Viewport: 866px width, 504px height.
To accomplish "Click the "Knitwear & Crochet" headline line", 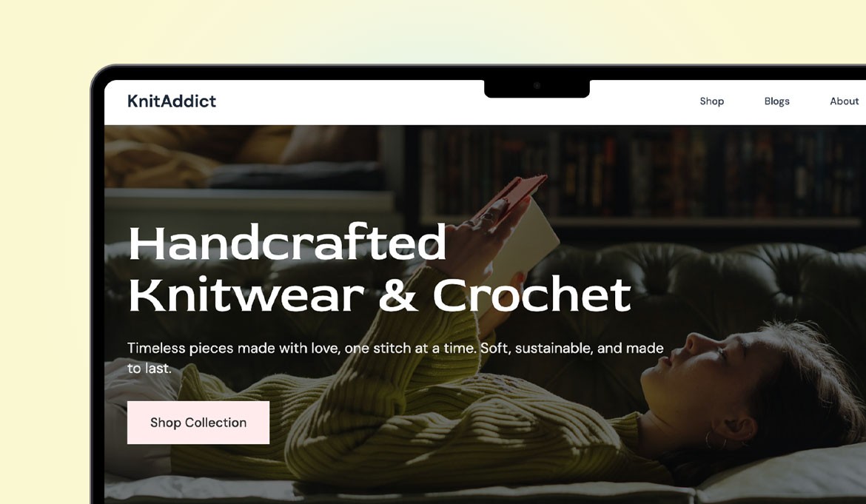I will pyautogui.click(x=380, y=295).
